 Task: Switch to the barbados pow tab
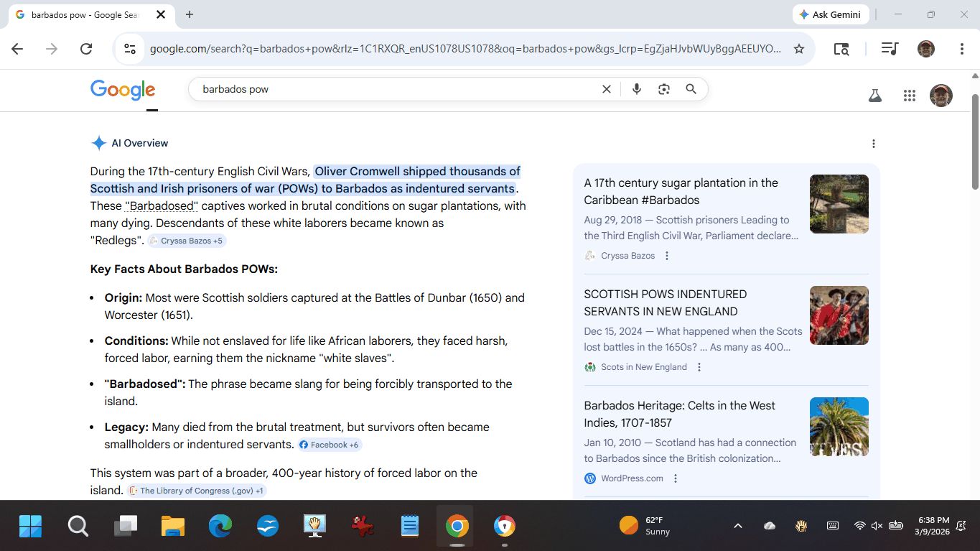click(85, 15)
